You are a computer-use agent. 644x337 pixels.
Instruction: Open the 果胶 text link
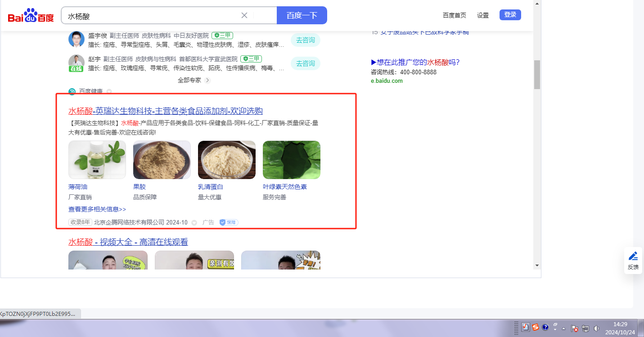[140, 187]
